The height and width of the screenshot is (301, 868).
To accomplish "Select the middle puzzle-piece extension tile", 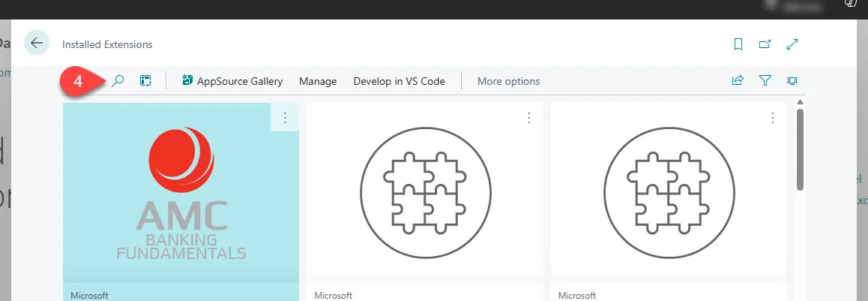I will tap(424, 199).
